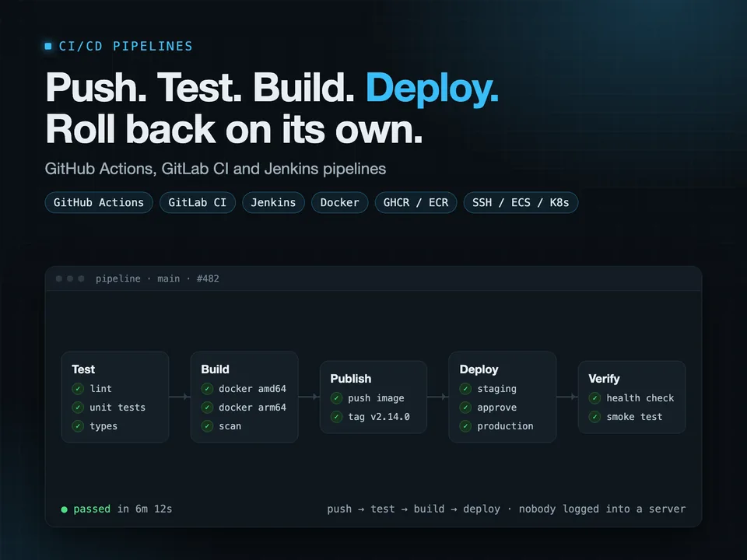Screen dimensions: 747x560
Task: Click the arrow between Build and Publish
Action: click(x=309, y=397)
